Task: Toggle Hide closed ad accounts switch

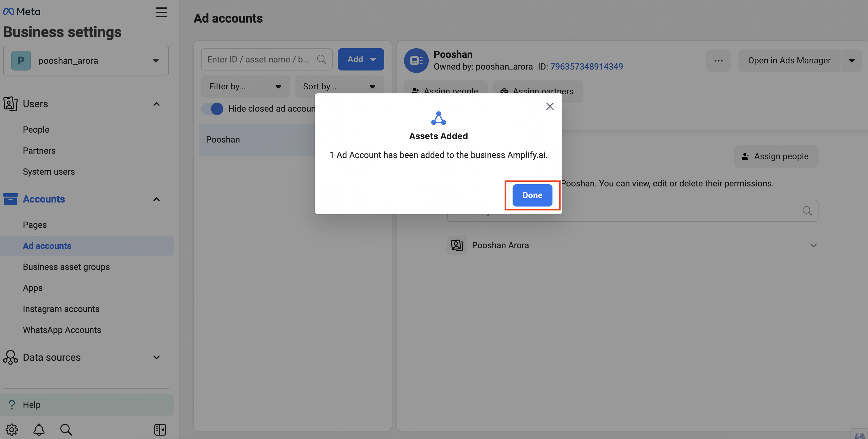Action: click(x=212, y=109)
